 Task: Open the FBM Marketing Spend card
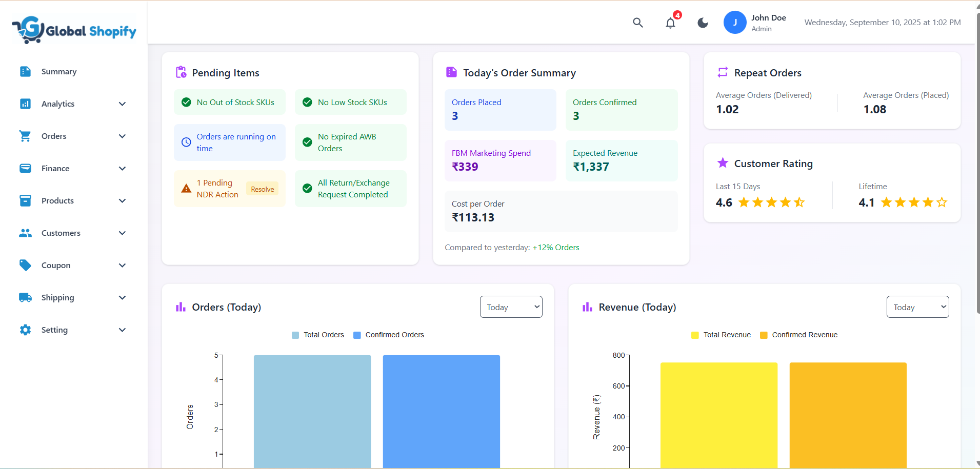pos(500,160)
